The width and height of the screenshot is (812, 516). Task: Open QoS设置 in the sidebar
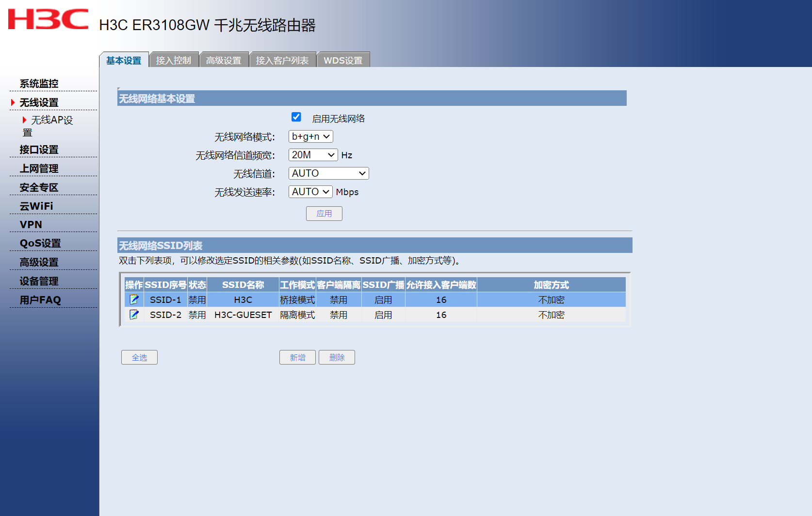tap(40, 243)
